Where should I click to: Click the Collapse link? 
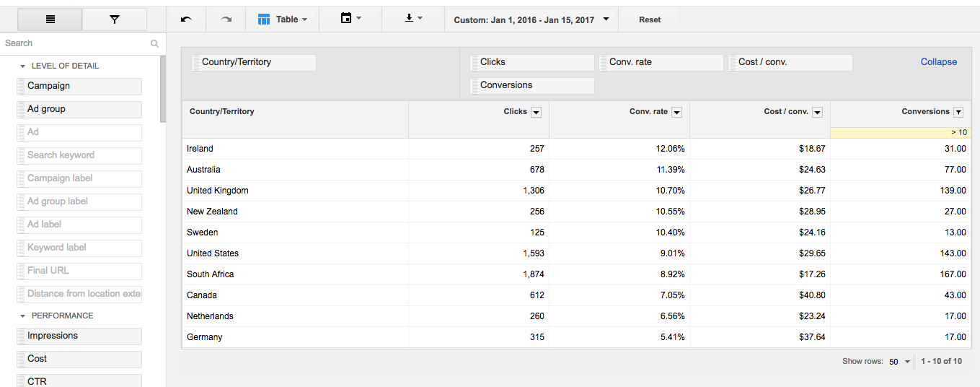[938, 62]
